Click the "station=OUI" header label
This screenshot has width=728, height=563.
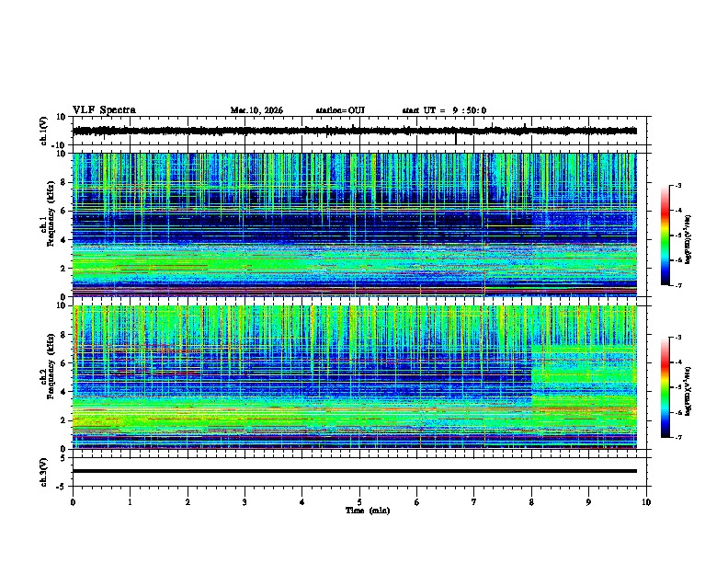tap(340, 110)
